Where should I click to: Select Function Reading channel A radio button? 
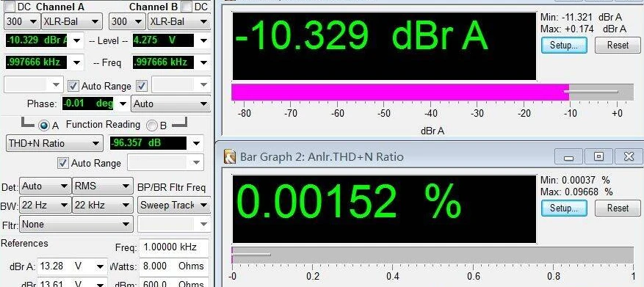point(43,126)
